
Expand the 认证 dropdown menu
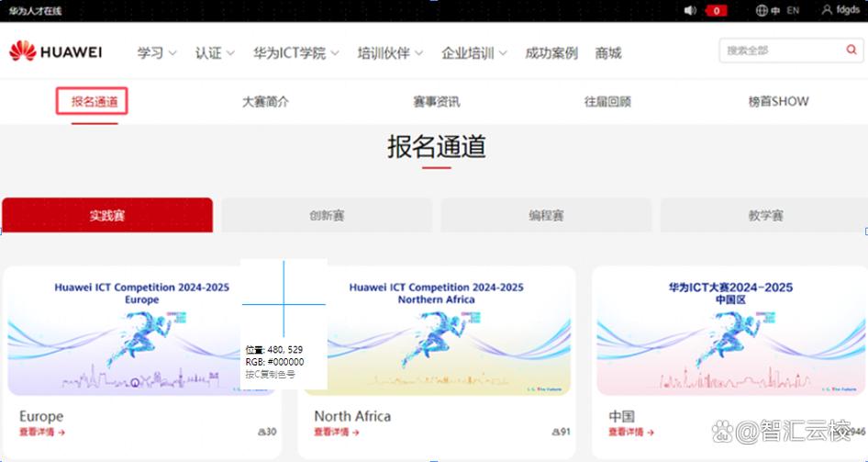pos(215,53)
